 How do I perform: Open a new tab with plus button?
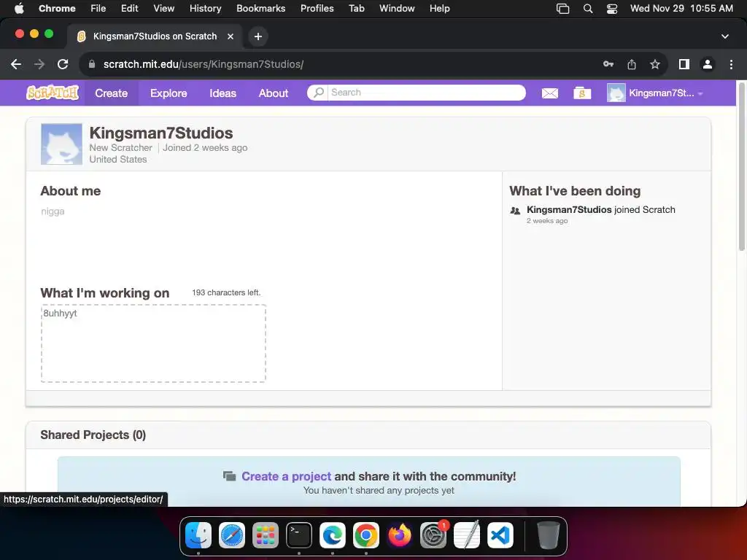pos(258,36)
